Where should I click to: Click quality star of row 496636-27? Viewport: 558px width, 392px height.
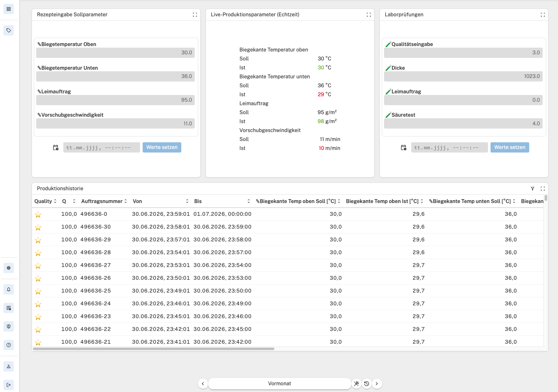tap(38, 266)
